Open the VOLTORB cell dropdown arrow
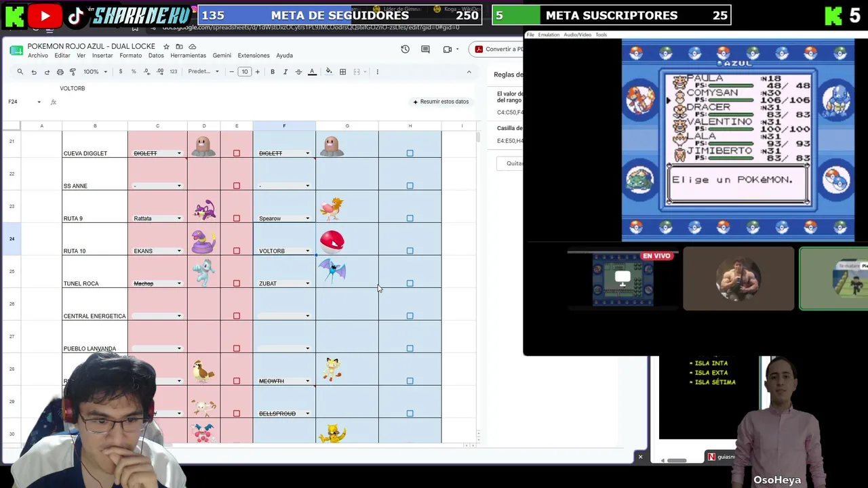Screen dimensions: 868x488 coord(307,251)
